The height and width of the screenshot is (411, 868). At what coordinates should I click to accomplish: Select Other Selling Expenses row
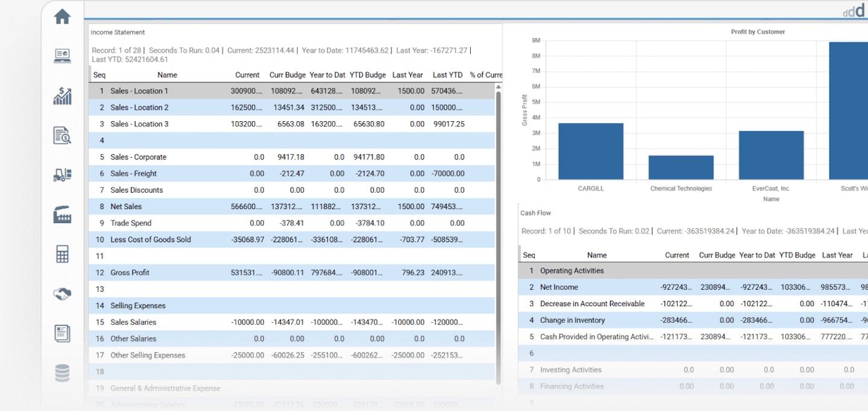(292, 355)
